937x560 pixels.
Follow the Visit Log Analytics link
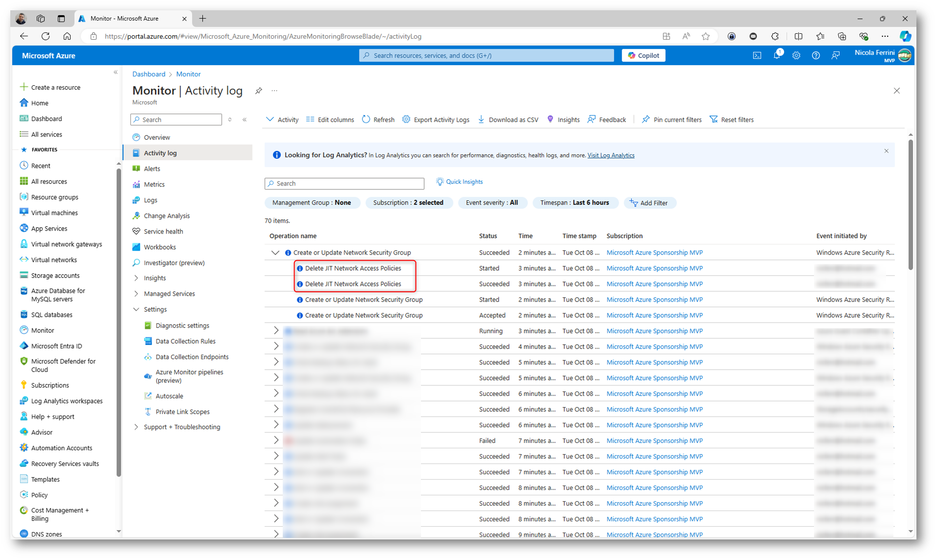click(611, 155)
